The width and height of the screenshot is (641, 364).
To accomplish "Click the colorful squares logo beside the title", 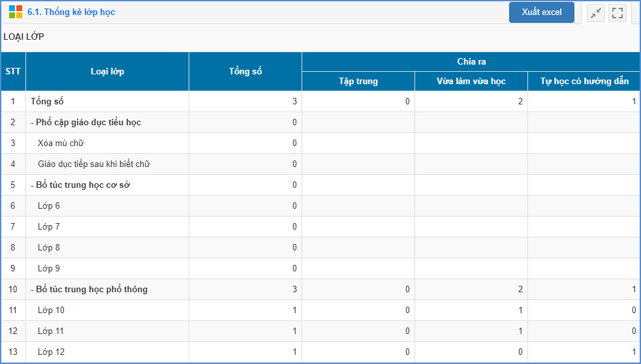I will click(16, 12).
